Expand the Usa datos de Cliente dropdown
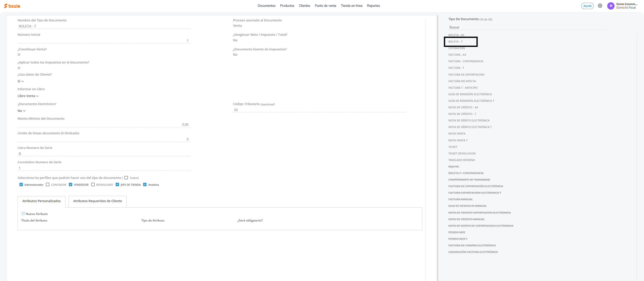Image resolution: width=644 pixels, height=281 pixels. pos(21,81)
